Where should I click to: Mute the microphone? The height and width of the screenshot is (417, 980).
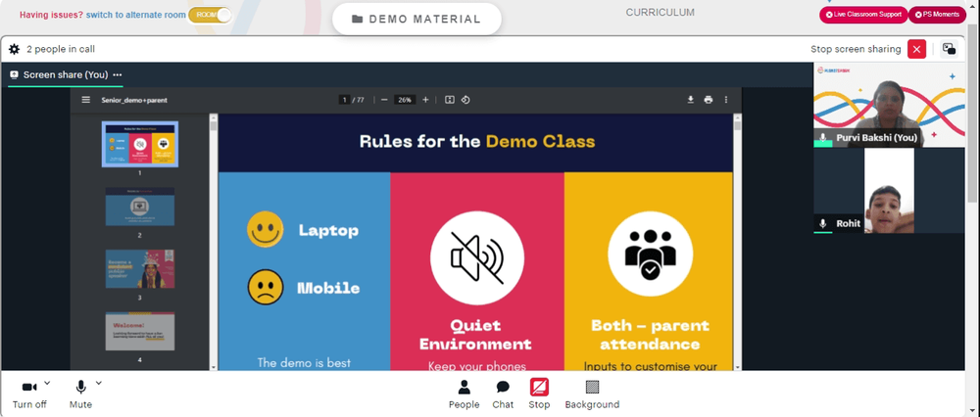[x=80, y=394]
